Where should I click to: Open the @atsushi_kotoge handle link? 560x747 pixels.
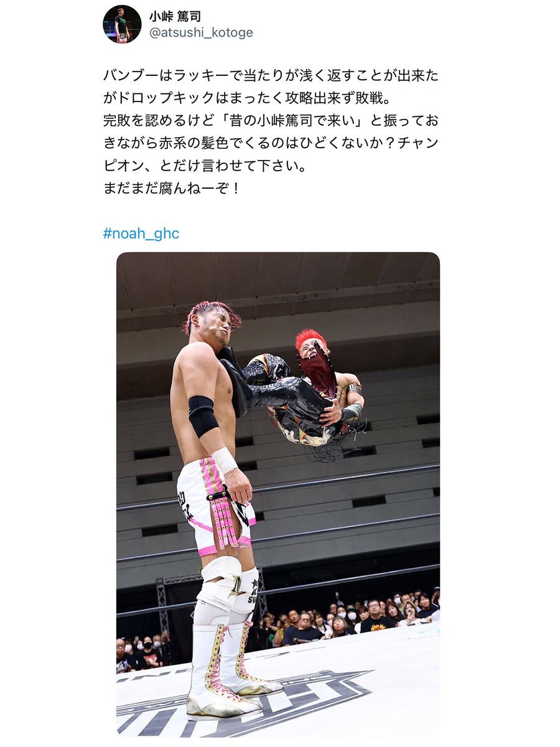tap(202, 33)
